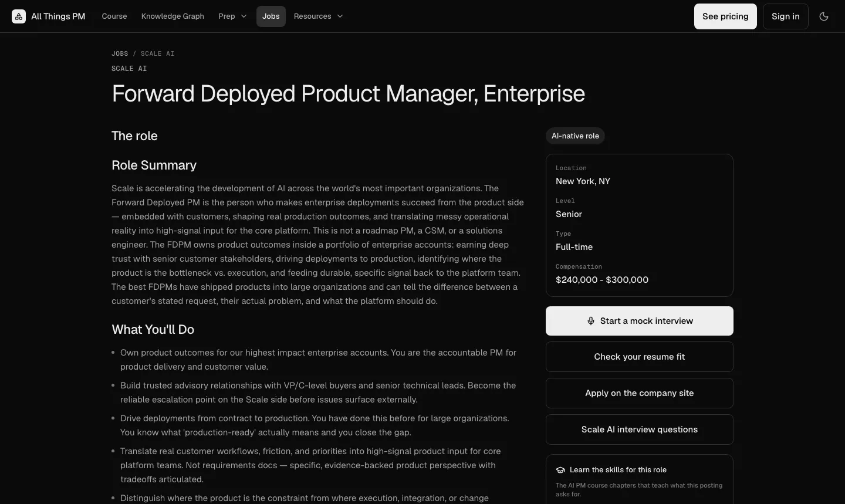Click the What You'll Do heading

click(153, 330)
